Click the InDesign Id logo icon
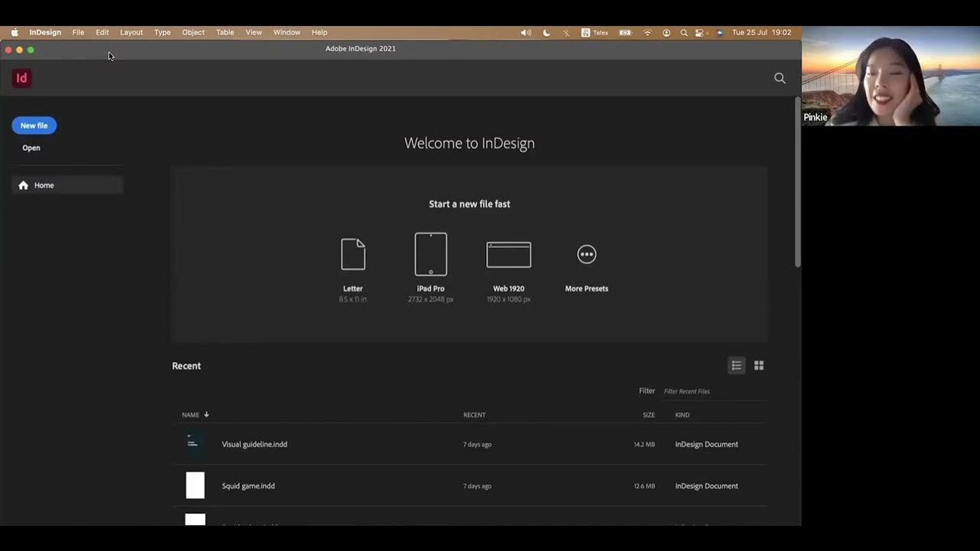This screenshot has width=980, height=551. [x=21, y=78]
